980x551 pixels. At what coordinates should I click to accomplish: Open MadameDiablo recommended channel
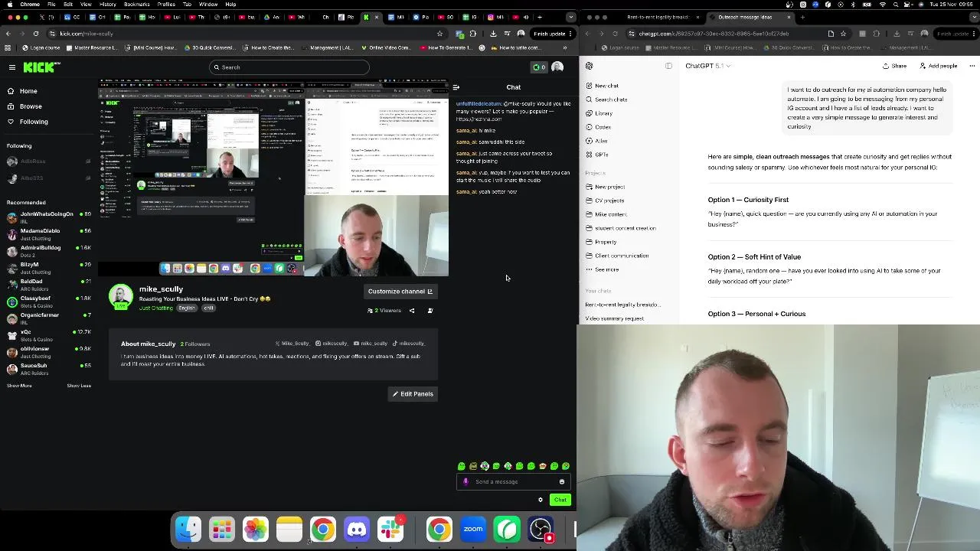pos(48,234)
